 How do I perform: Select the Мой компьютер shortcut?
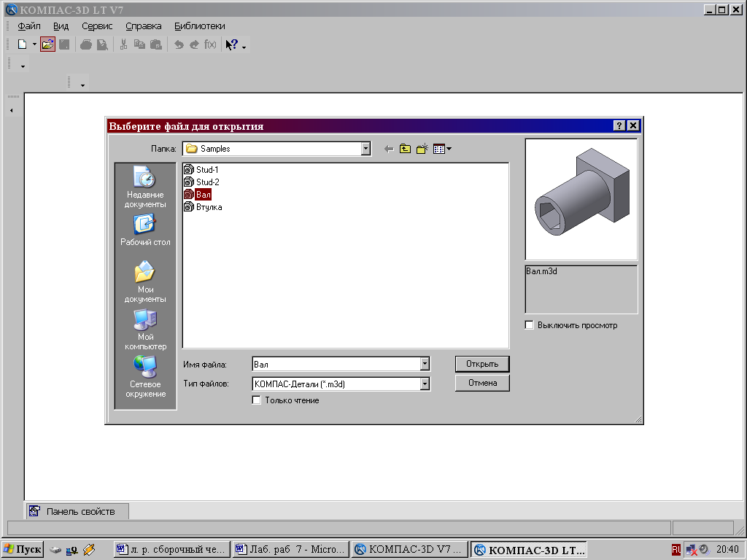tap(145, 330)
